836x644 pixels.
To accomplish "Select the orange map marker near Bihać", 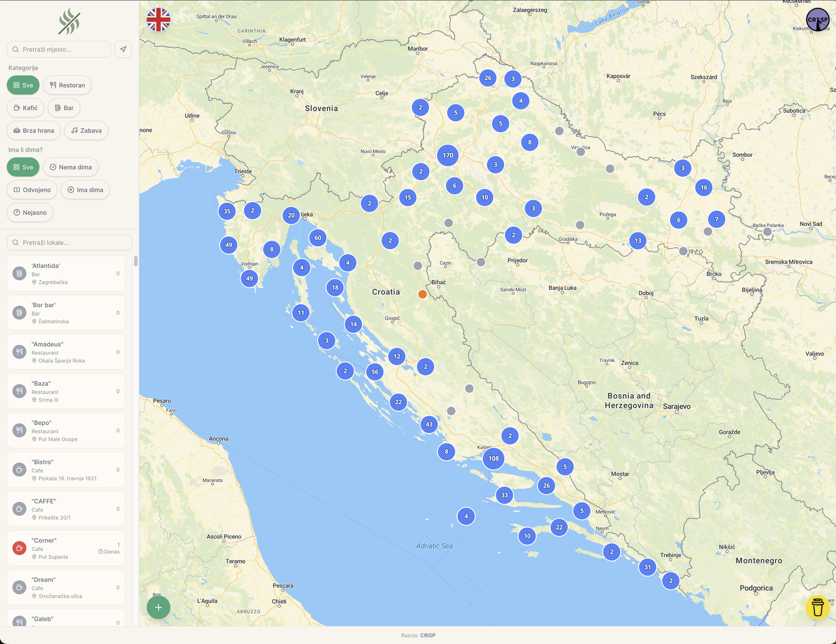I will pyautogui.click(x=422, y=294).
